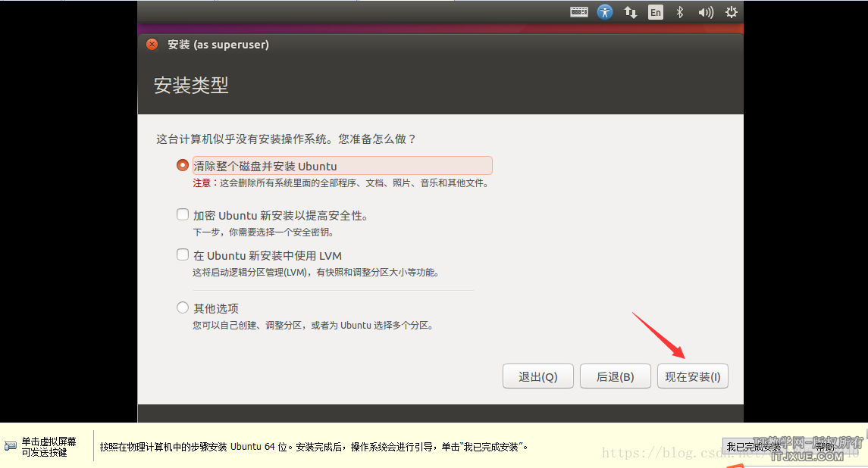Open the power and settings gear menu
Image resolution: width=868 pixels, height=468 pixels.
(731, 11)
